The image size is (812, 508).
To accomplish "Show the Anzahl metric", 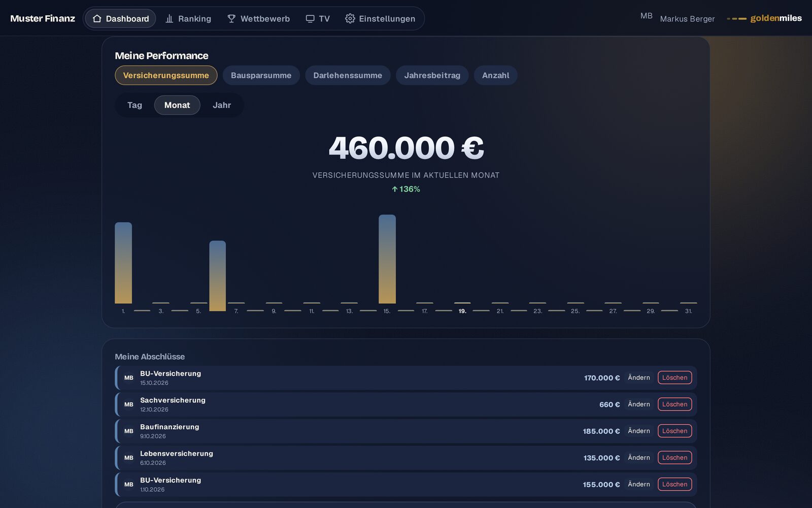I will click(x=496, y=75).
